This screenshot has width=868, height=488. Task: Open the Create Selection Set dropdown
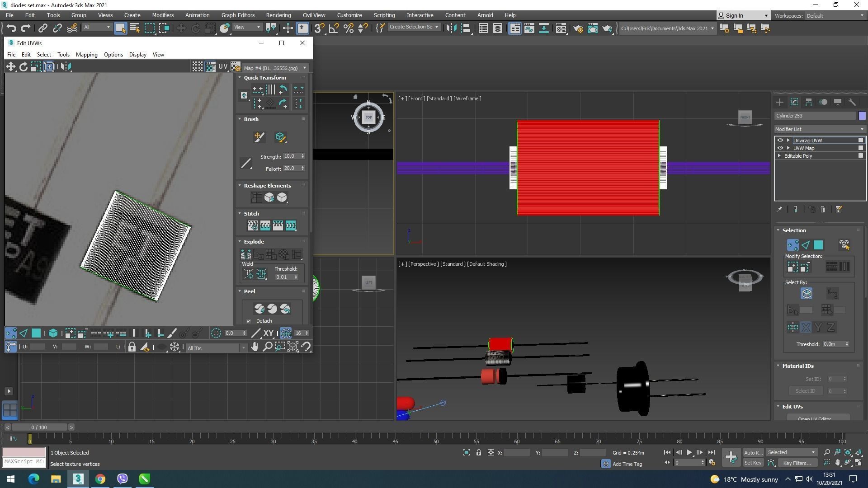point(414,27)
